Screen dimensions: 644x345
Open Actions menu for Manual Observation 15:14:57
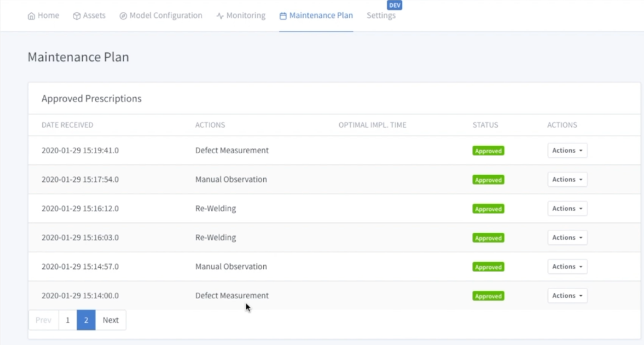(567, 267)
